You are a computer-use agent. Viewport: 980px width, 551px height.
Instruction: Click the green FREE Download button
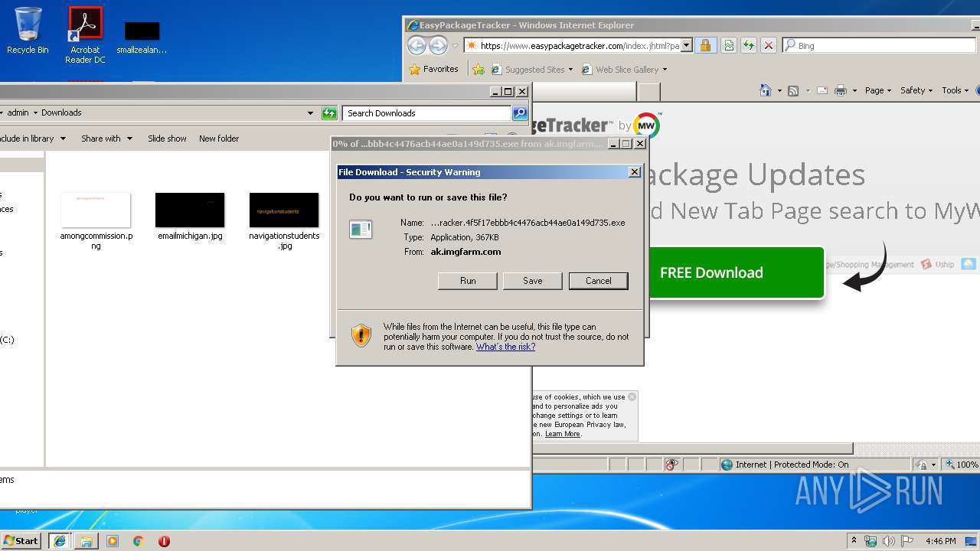(x=736, y=272)
